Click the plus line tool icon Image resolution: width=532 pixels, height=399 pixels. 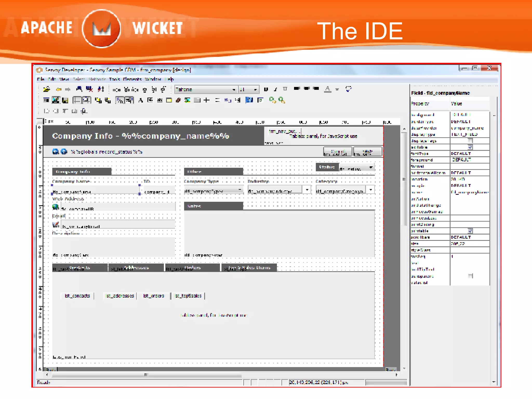[207, 100]
